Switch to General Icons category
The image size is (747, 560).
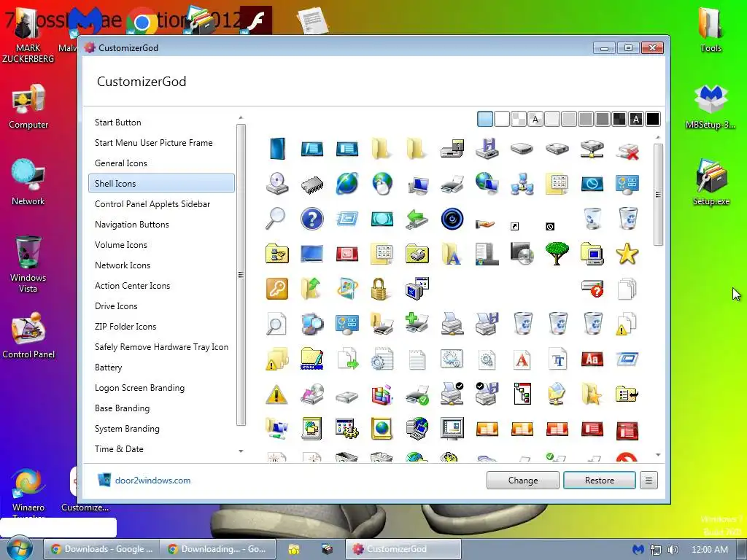(120, 163)
